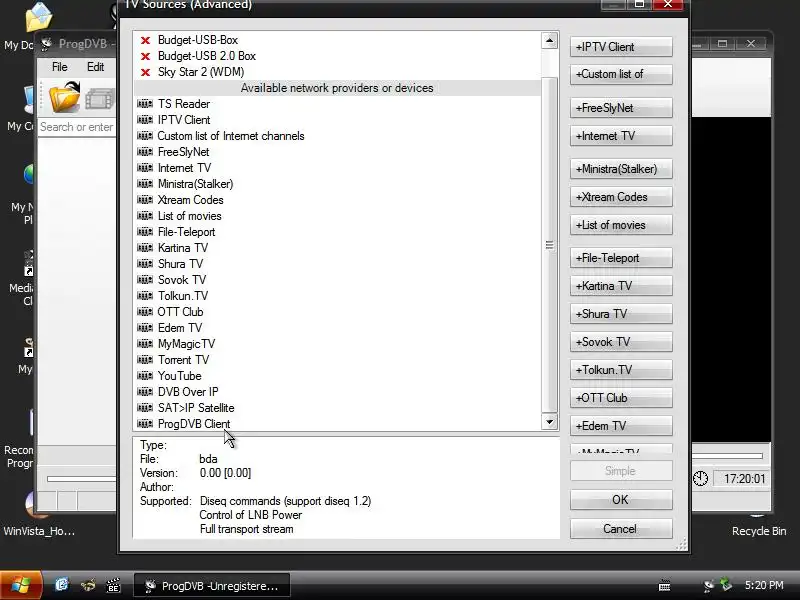The image size is (800, 600).
Task: Click device icon next to YouTube
Action: click(x=145, y=376)
